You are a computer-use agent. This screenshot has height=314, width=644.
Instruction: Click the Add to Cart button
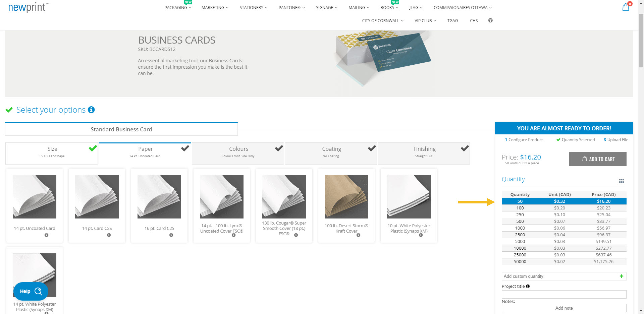click(x=598, y=159)
